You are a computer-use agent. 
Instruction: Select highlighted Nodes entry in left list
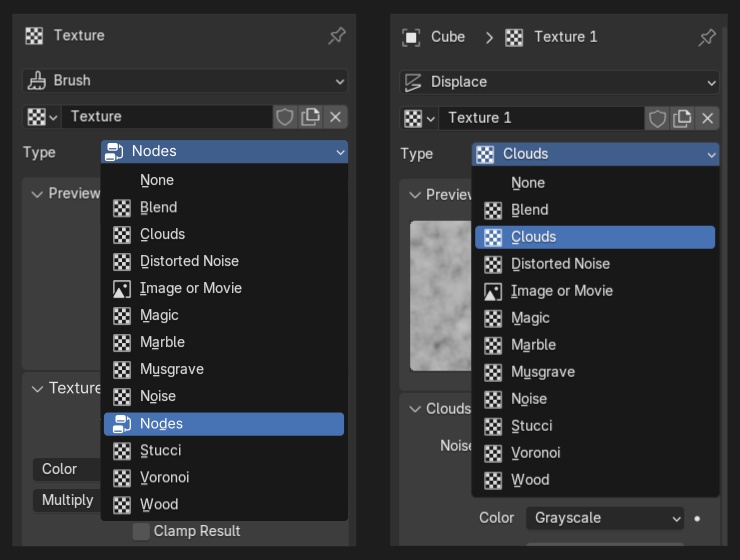pyautogui.click(x=224, y=424)
